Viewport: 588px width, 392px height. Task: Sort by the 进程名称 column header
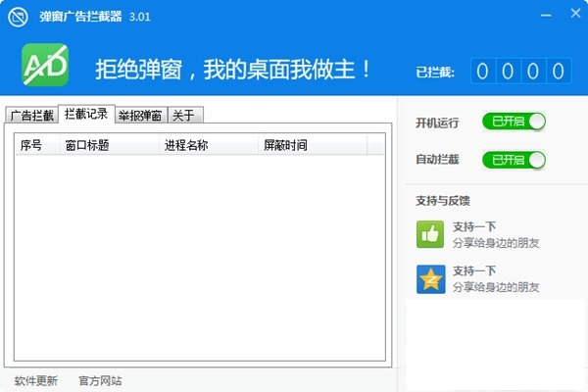[209, 145]
